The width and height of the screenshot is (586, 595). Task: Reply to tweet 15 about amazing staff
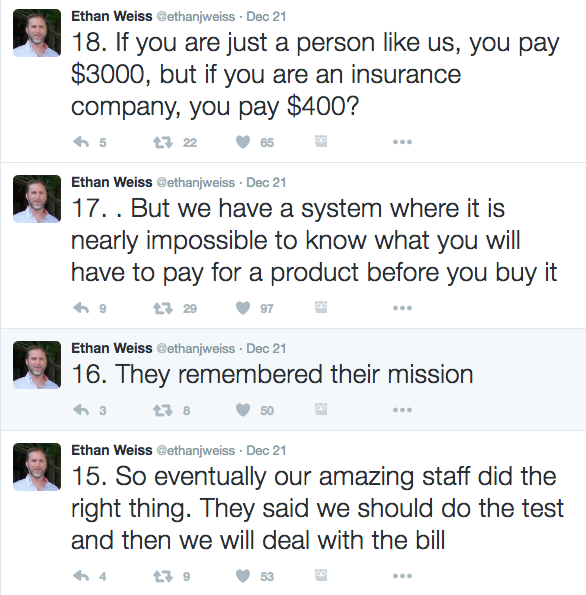81,576
